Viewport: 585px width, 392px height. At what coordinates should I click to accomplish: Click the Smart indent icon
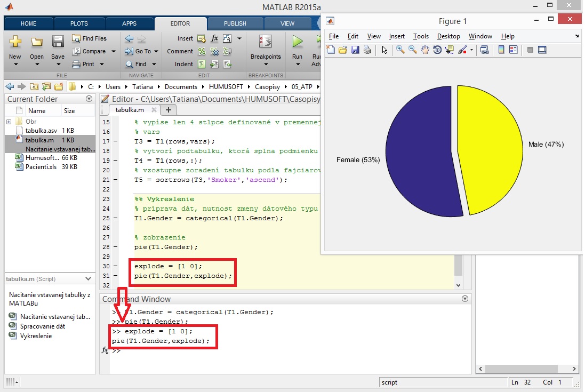click(x=202, y=64)
